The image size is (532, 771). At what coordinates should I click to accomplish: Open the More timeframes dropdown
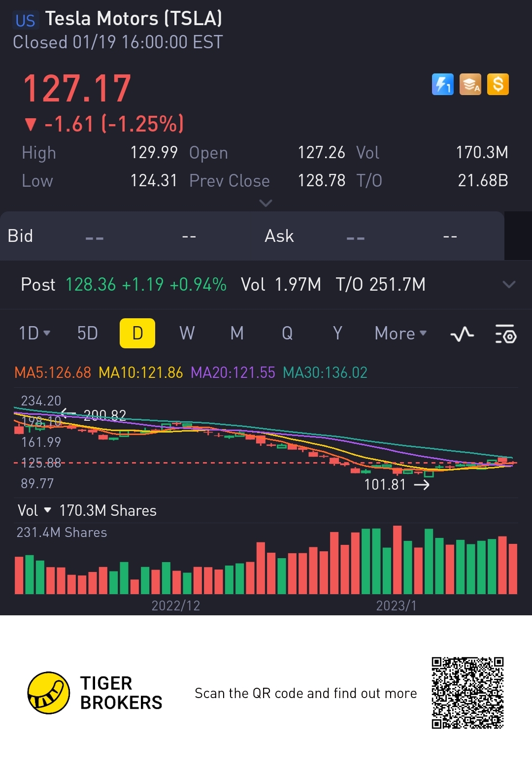pyautogui.click(x=400, y=334)
